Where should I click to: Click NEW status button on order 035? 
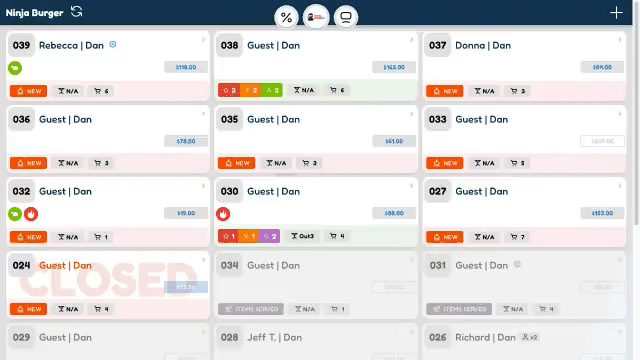tap(237, 163)
